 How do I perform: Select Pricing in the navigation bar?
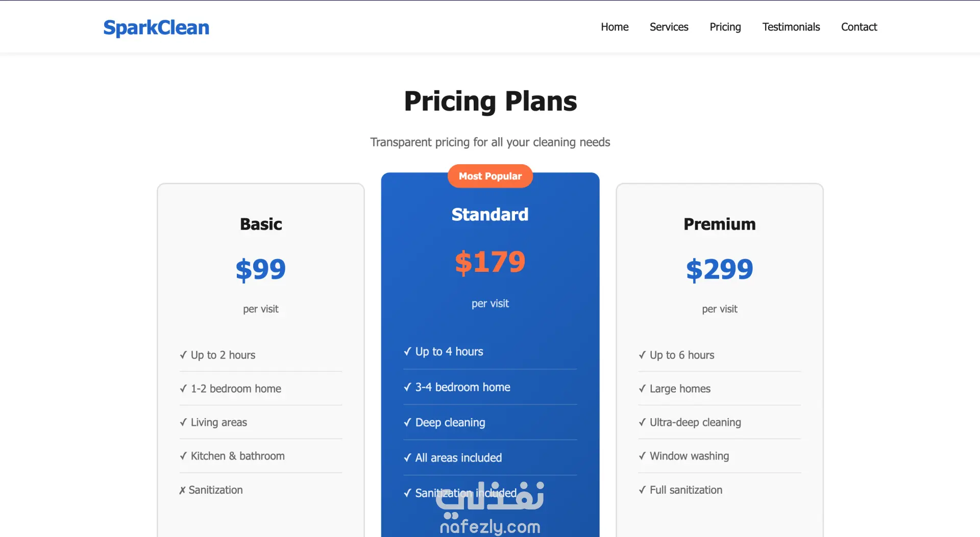tap(725, 27)
